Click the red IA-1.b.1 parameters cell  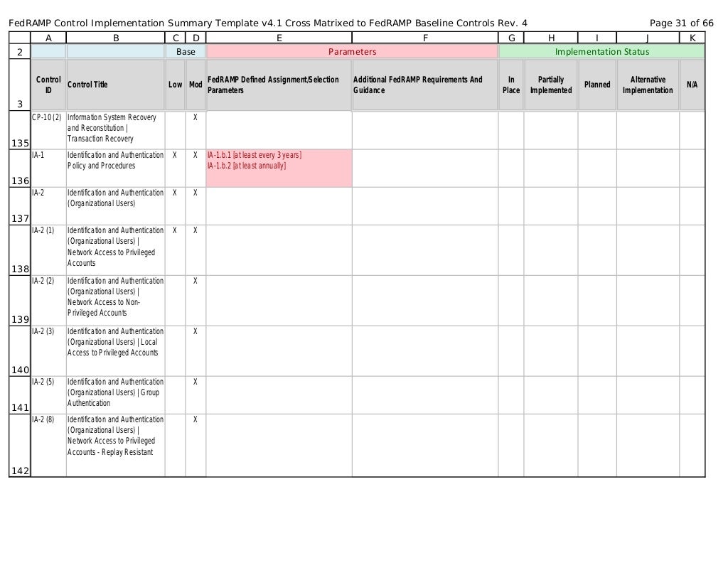[279, 168]
